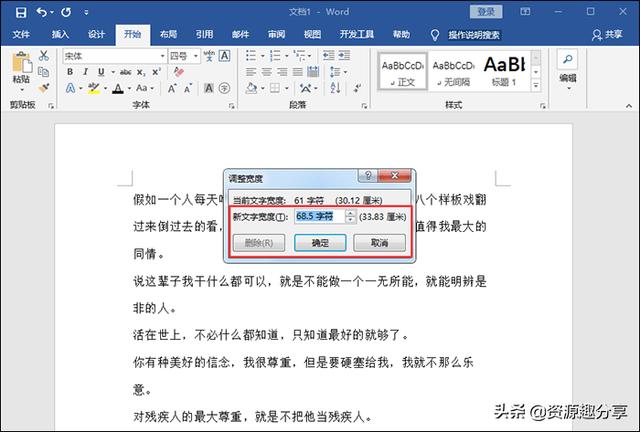Insert enclosed character (circled 字)

[x=224, y=88]
